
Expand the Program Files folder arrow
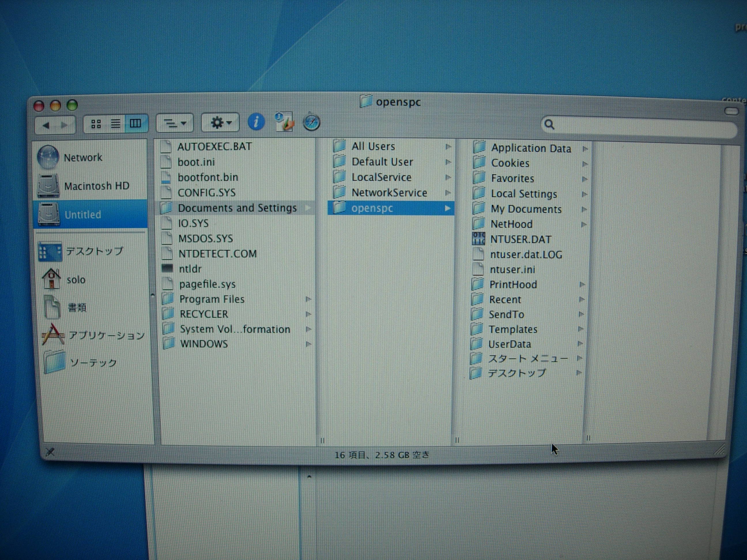click(308, 299)
